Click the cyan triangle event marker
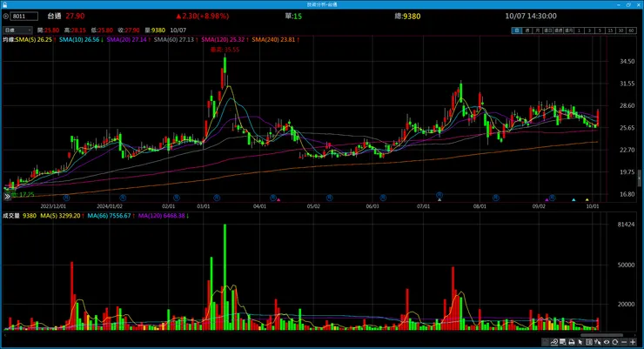Viewport: 644px width, 349px height. click(x=574, y=200)
